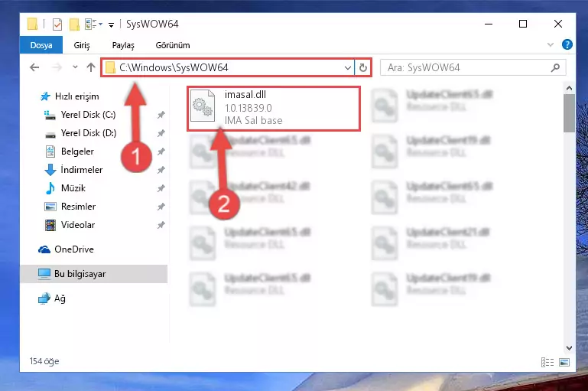Click the pin icon beside İndirmeler
588x391 pixels.
point(161,170)
